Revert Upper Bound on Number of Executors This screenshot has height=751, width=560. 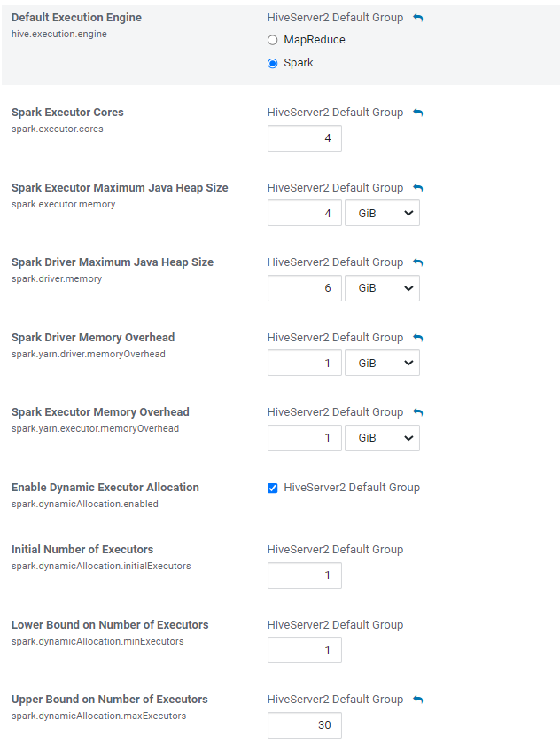(x=418, y=700)
